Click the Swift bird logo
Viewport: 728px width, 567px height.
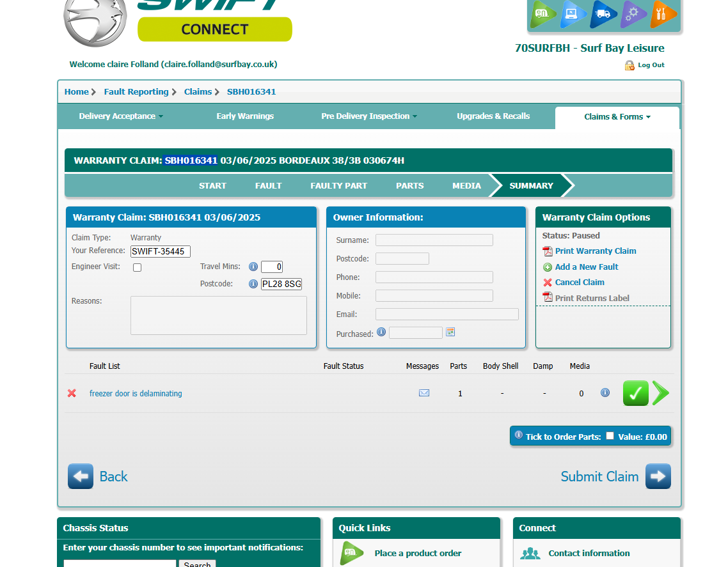pos(95,22)
